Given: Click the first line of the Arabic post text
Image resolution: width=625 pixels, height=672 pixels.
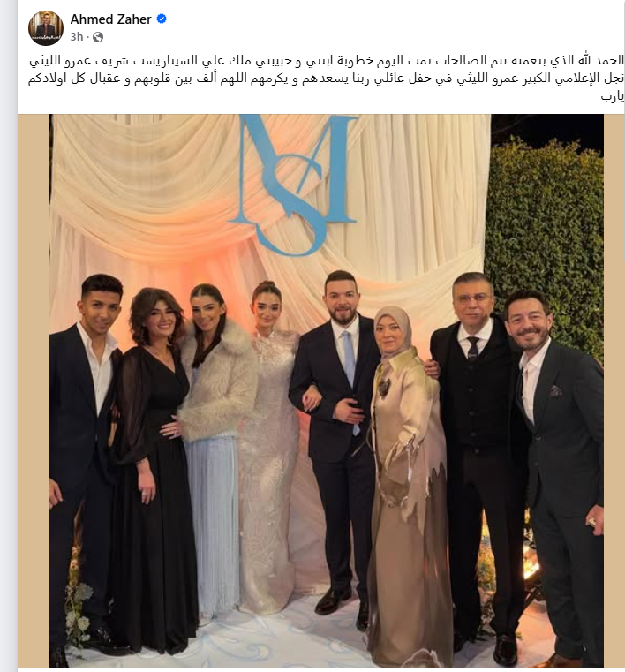Looking at the screenshot, I should coord(327,60).
